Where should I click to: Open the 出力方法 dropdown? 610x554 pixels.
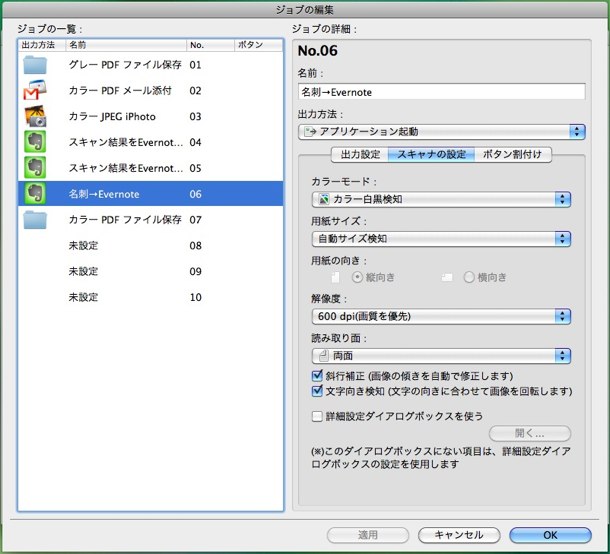point(442,132)
